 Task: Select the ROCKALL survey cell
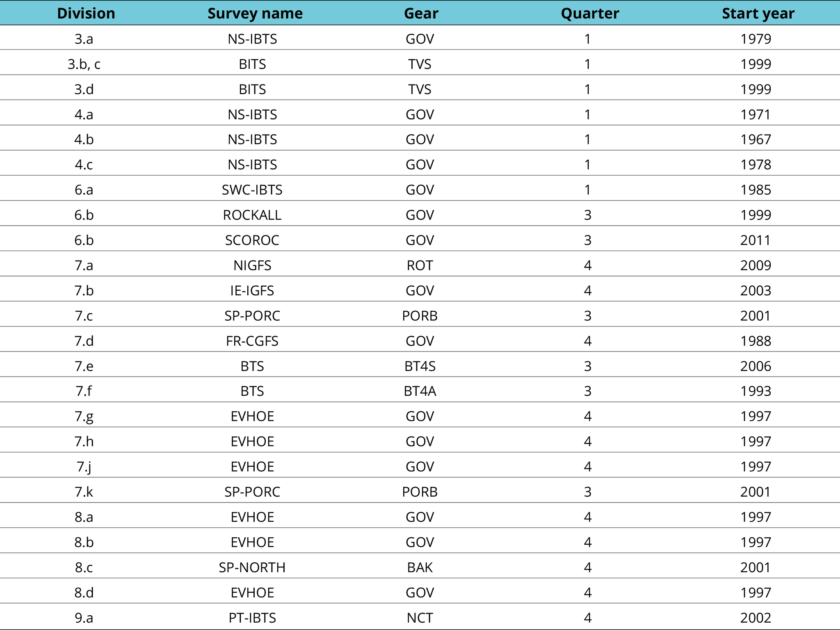click(x=252, y=215)
